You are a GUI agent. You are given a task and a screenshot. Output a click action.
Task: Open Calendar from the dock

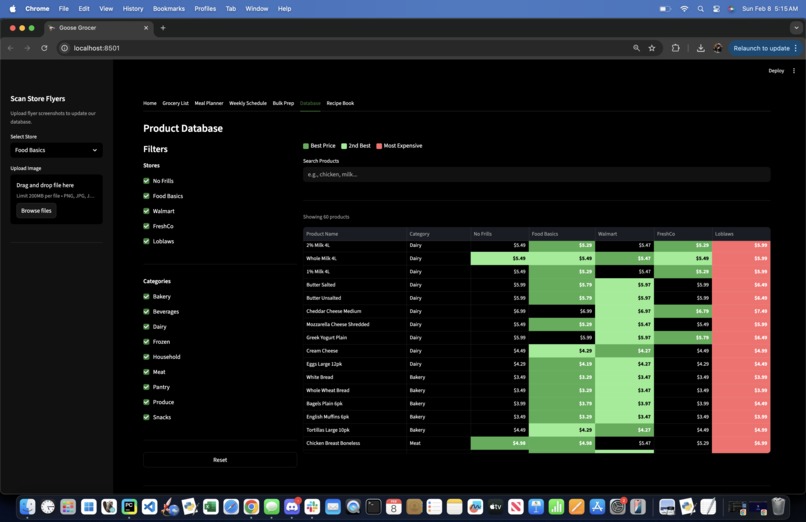coord(394,507)
